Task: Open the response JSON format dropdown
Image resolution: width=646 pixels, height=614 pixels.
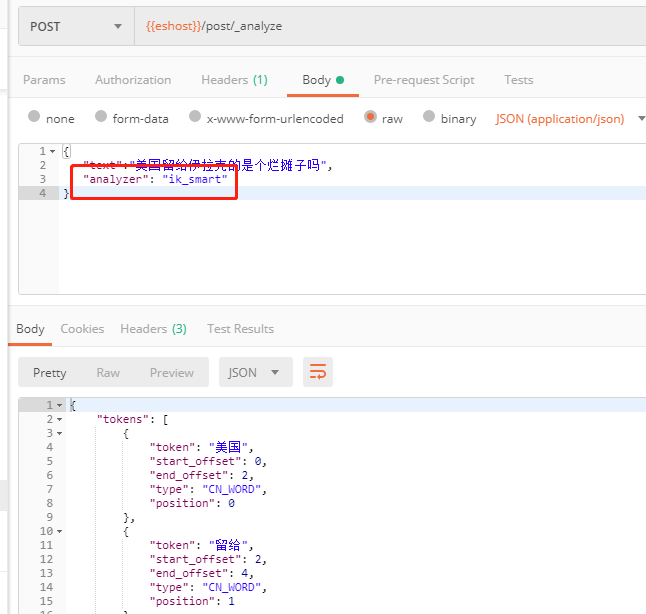Action: 255,372
